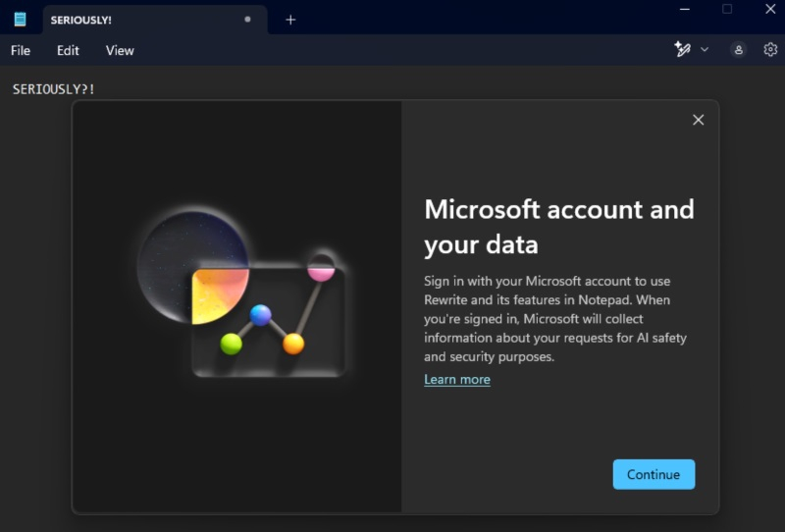
Task: Click the Notepad app icon in title bar
Action: point(20,19)
